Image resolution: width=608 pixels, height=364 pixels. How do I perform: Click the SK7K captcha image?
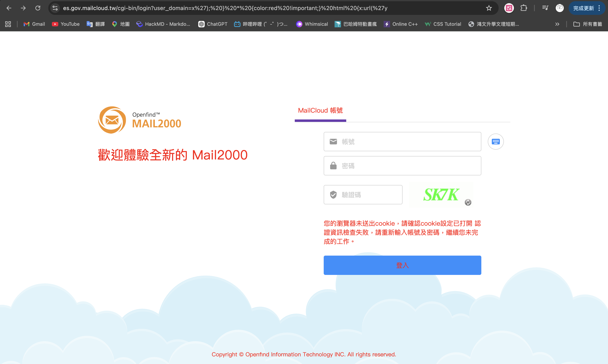(x=441, y=194)
